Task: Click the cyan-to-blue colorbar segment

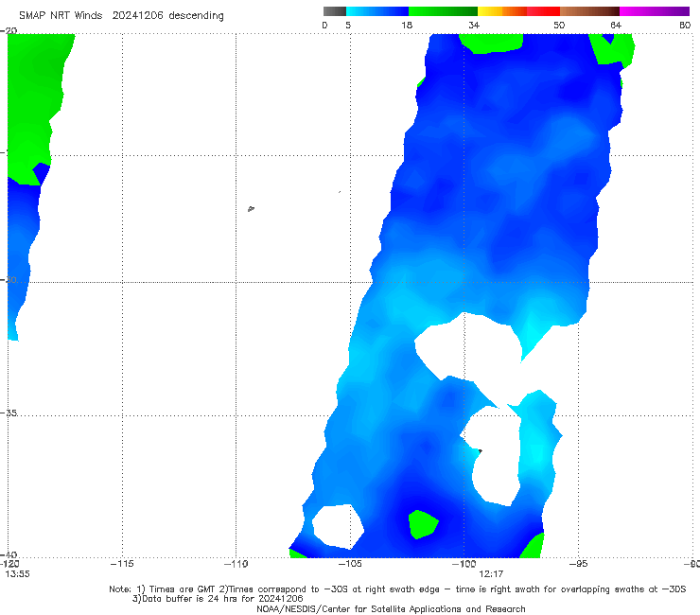Action: point(377,11)
